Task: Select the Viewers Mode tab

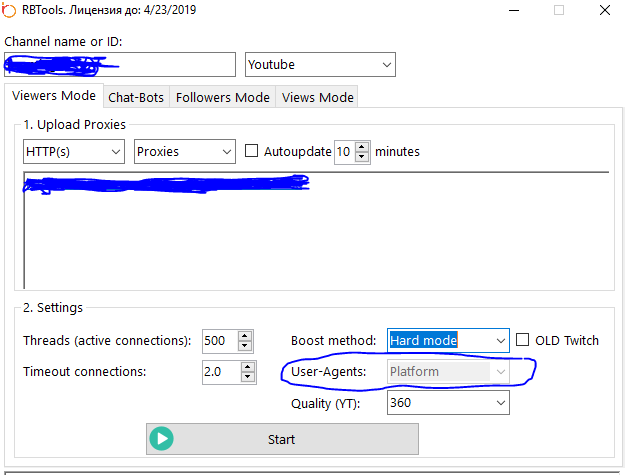Action: click(52, 96)
